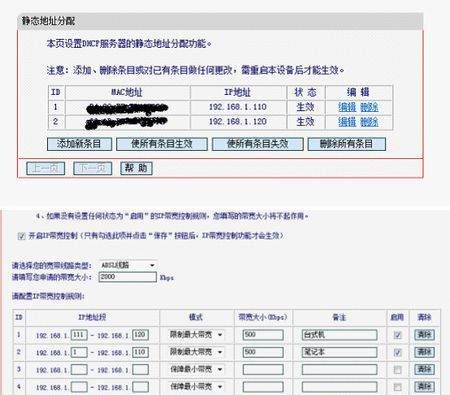Edit the 192.168.1.120 static entry
Image resolution: width=450 pixels, height=395 pixels.
[x=347, y=122]
